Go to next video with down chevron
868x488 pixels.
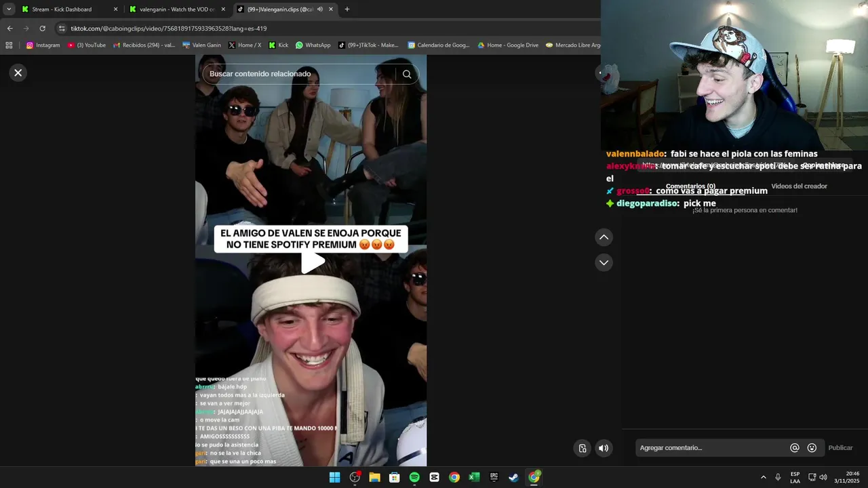click(604, 262)
